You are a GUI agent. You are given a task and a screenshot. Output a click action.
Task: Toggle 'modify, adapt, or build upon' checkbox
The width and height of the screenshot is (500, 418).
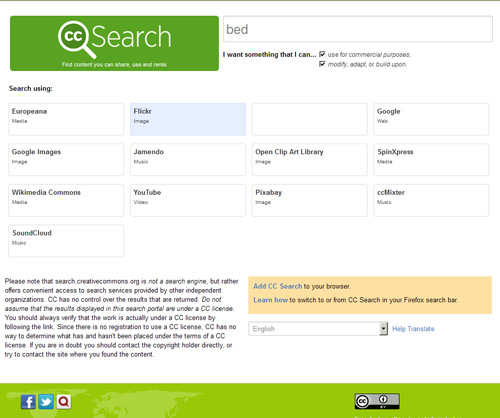point(322,64)
